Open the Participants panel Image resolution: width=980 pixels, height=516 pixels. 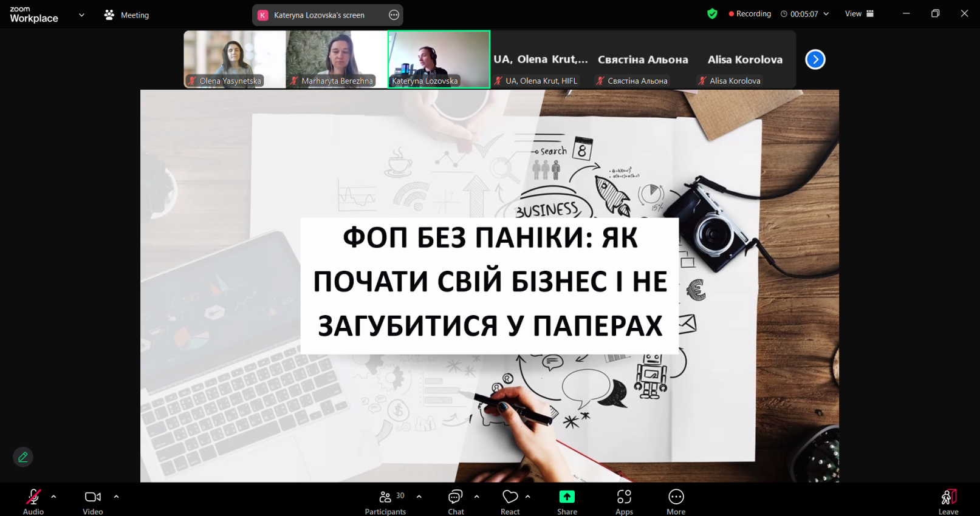pyautogui.click(x=385, y=501)
